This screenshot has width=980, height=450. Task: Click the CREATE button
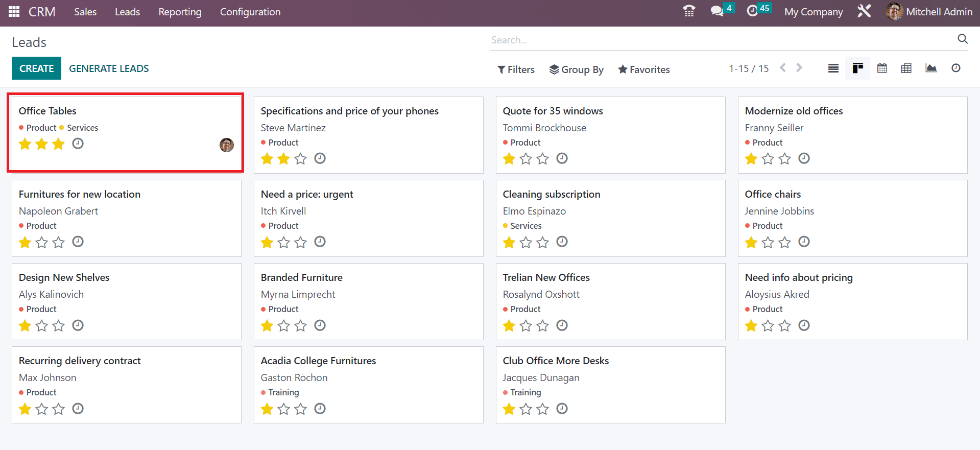[x=36, y=68]
